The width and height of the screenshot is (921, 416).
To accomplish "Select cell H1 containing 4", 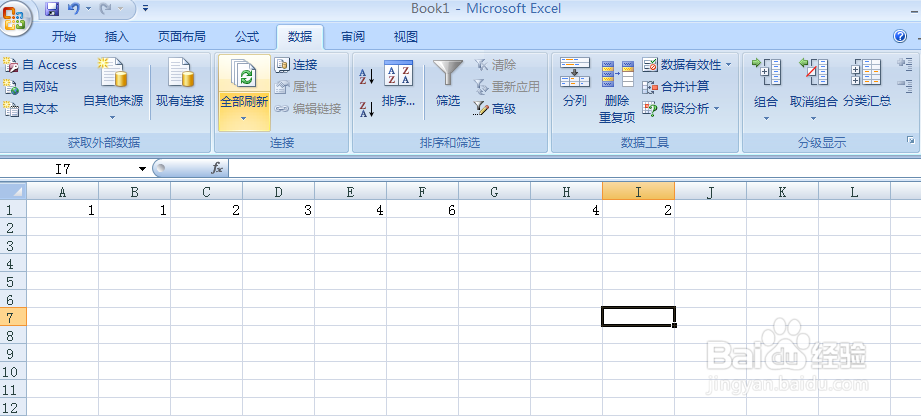I will point(566,210).
